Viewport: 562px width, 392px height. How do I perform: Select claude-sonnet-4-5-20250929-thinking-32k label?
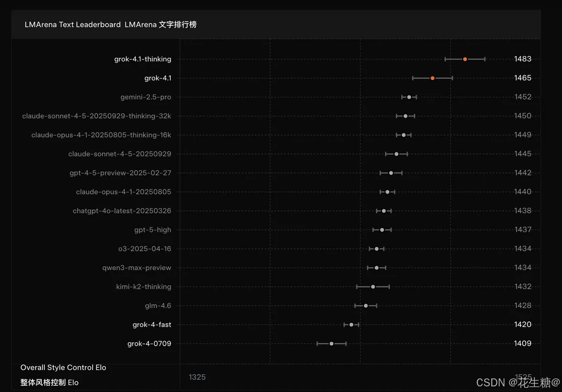96,116
